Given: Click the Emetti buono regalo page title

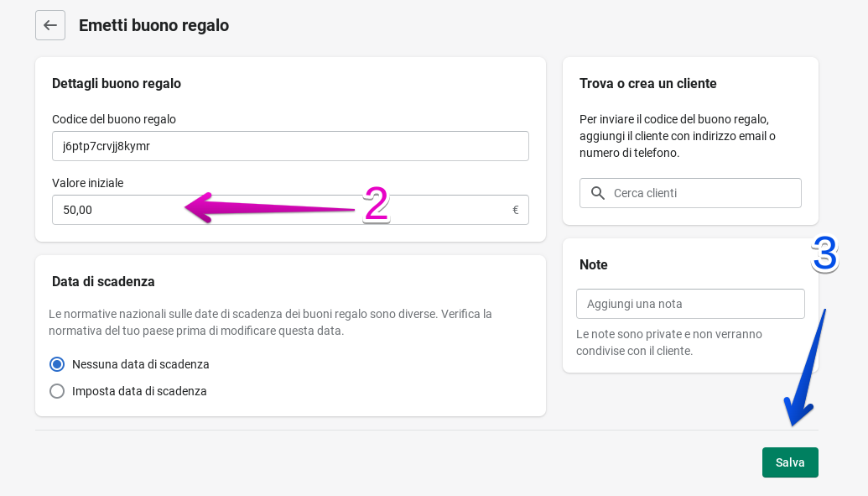Looking at the screenshot, I should tap(153, 25).
